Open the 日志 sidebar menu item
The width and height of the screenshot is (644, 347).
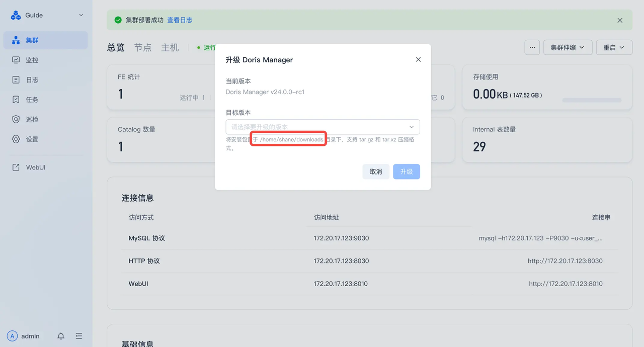coord(46,79)
